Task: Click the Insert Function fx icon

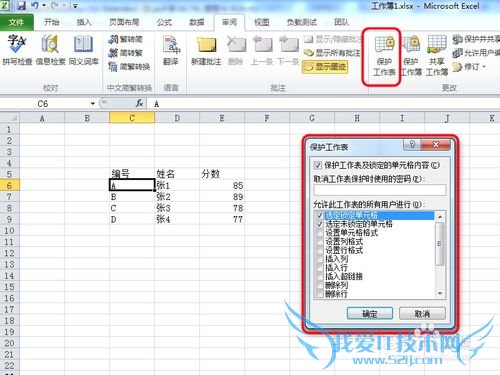Action: point(139,104)
